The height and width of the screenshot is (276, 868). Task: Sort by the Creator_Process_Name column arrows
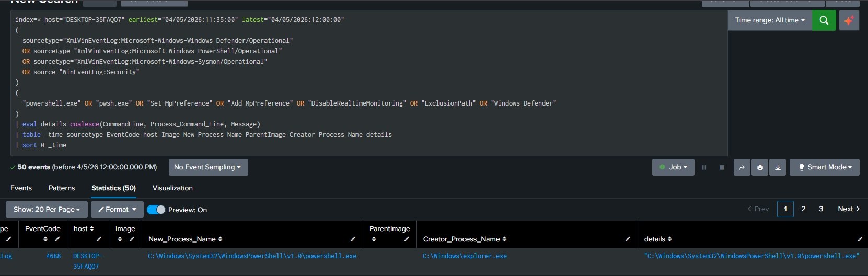(x=504, y=239)
